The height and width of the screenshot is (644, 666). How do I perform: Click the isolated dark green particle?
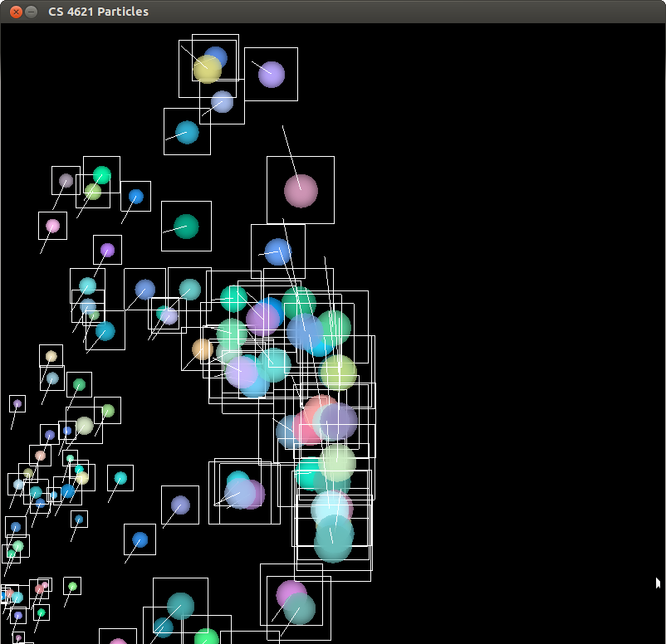point(186,226)
